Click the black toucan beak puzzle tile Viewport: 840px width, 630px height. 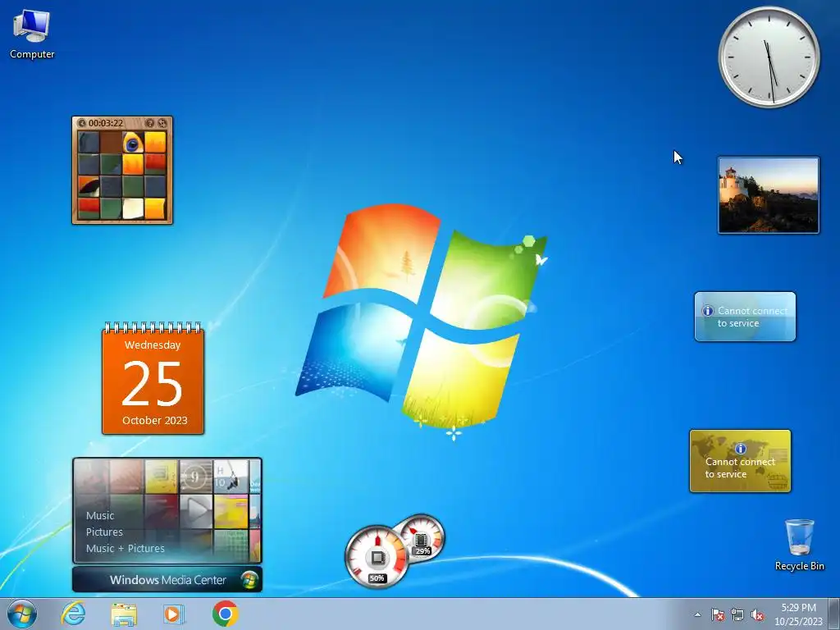coord(89,186)
